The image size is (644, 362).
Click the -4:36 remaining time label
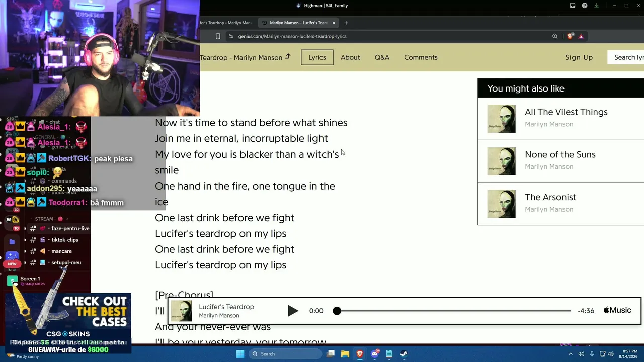pos(586,311)
